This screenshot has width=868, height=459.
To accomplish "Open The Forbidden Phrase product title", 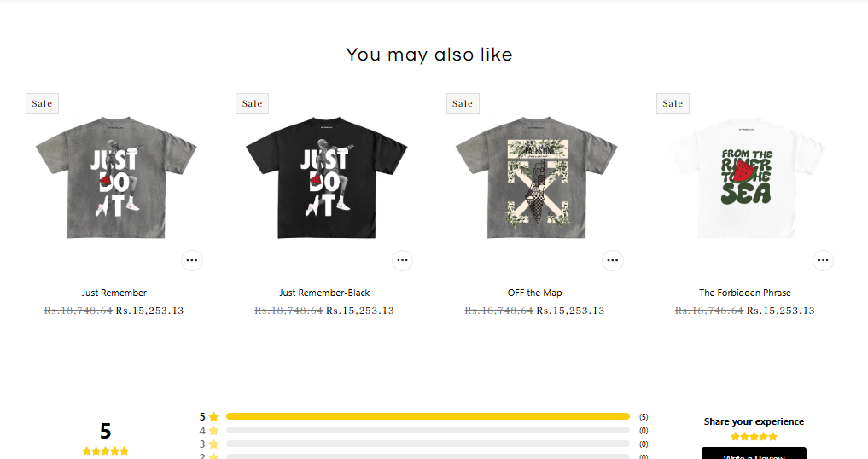I will (745, 293).
